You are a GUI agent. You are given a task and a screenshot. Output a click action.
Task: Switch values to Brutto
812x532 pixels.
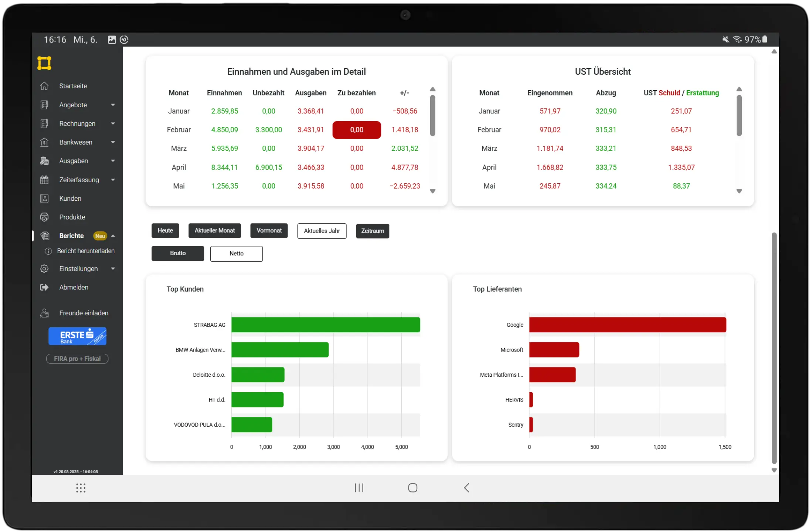(x=178, y=253)
